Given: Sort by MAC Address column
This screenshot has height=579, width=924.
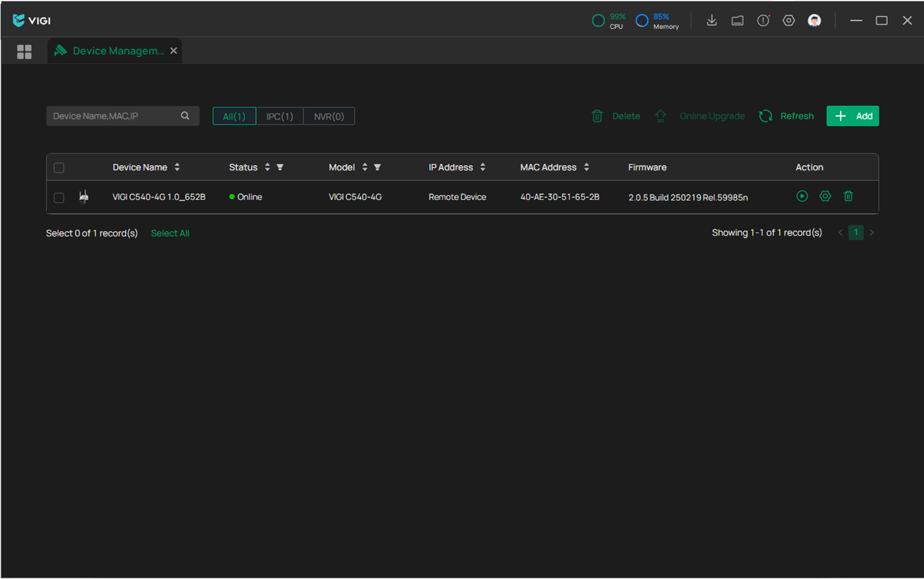Looking at the screenshot, I should pos(586,167).
